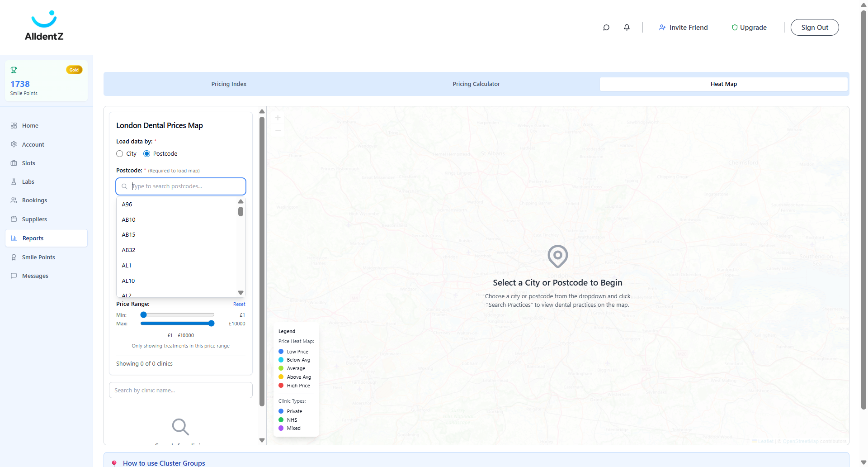
Task: Click the Smile Points trophy icon
Action: click(x=14, y=70)
